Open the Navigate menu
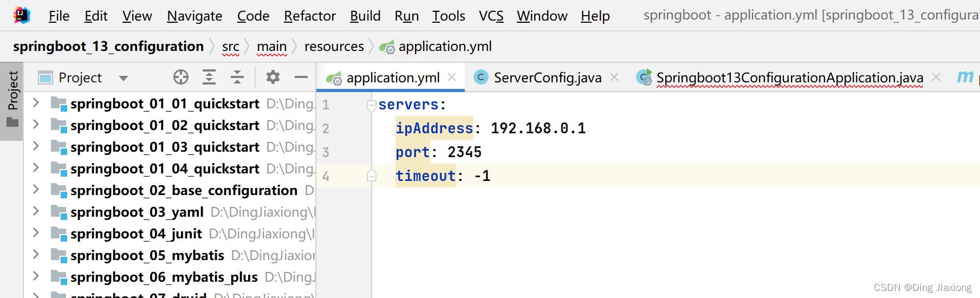 pos(194,16)
